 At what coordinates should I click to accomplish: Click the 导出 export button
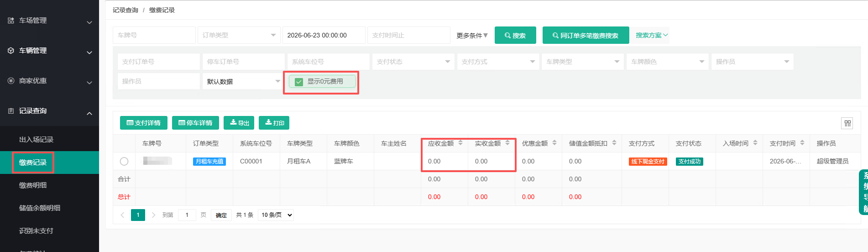tap(240, 123)
